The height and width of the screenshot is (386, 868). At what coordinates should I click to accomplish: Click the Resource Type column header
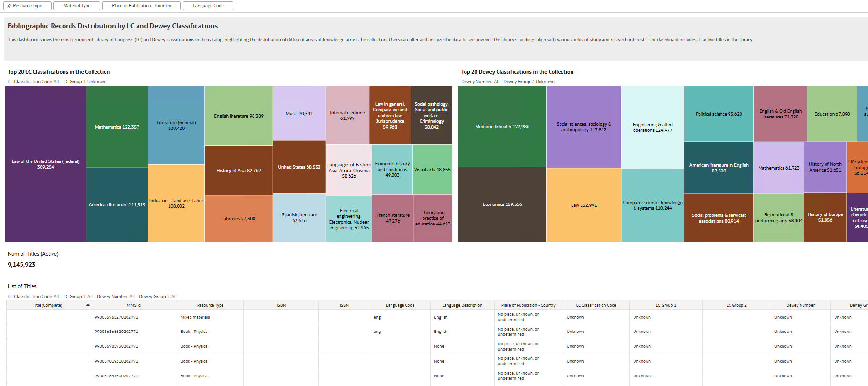click(210, 305)
